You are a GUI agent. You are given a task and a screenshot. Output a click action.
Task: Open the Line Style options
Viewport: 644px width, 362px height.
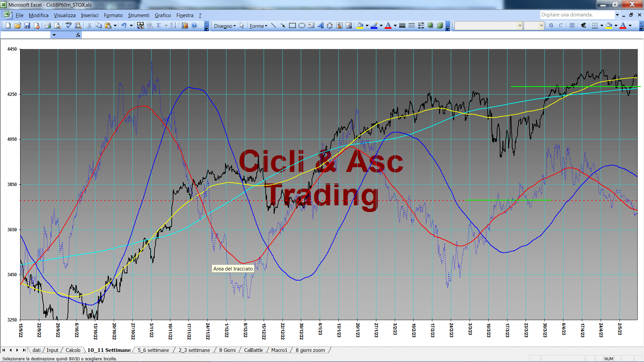(402, 25)
